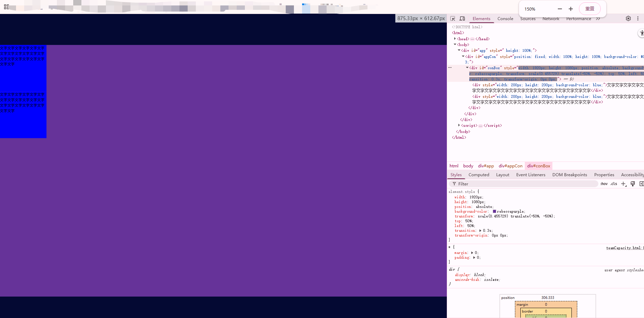Open DevTools settings gear
This screenshot has width=644, height=318.
point(628,18)
